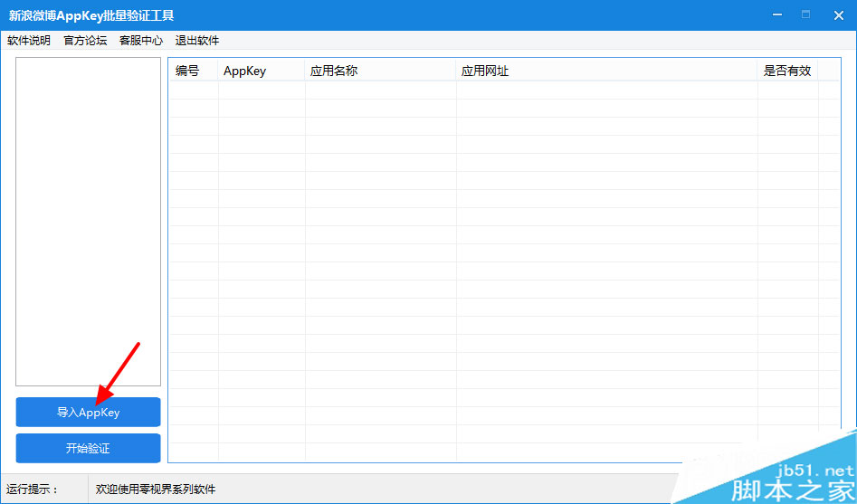Screen dimensions: 857x504
Task: Click inside the AppKey list text area
Action: (88, 222)
